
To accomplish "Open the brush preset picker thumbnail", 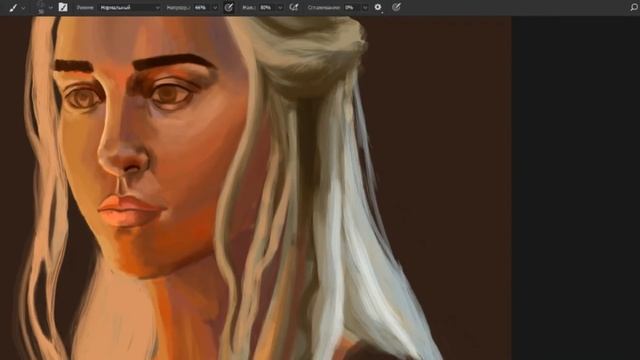I will coord(40,7).
